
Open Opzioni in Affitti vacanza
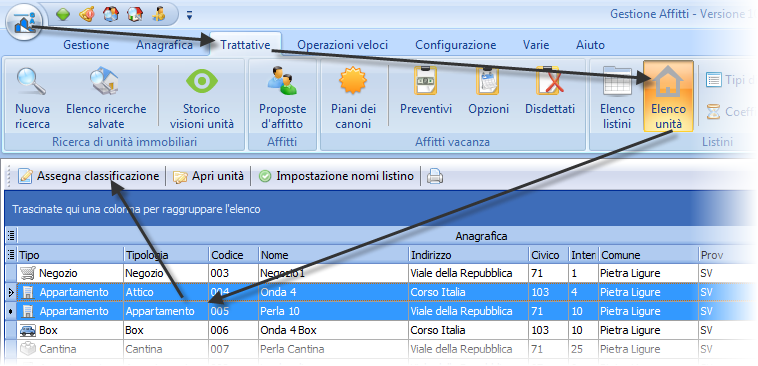(488, 92)
